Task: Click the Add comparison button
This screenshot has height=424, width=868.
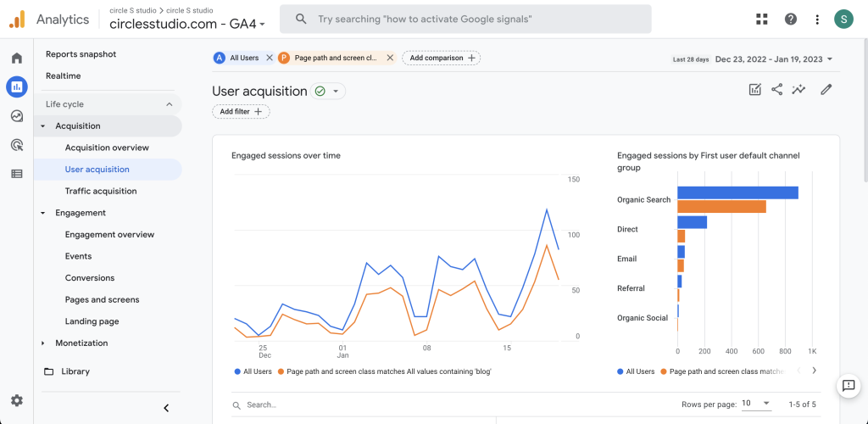Action: click(x=441, y=58)
